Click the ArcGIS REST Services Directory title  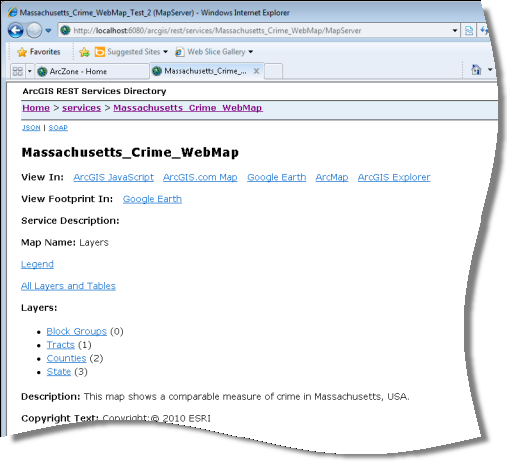(x=94, y=91)
